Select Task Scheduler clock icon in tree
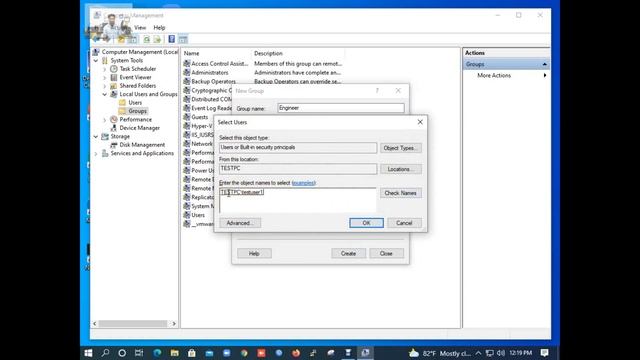The width and height of the screenshot is (640, 360). point(114,69)
